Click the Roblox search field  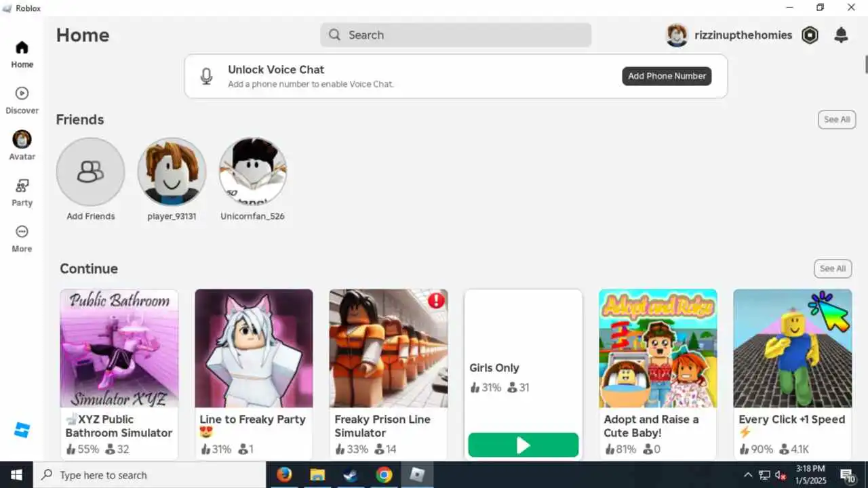pos(456,35)
